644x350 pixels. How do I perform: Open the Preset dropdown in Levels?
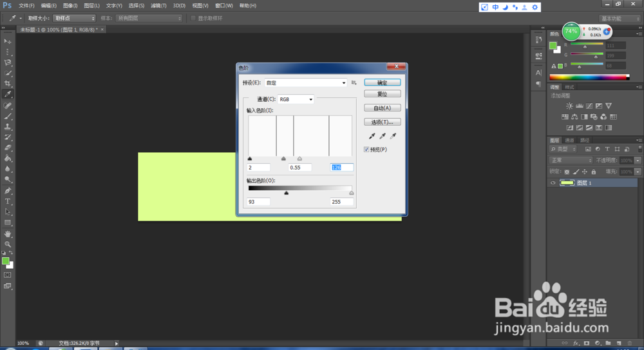tap(305, 83)
